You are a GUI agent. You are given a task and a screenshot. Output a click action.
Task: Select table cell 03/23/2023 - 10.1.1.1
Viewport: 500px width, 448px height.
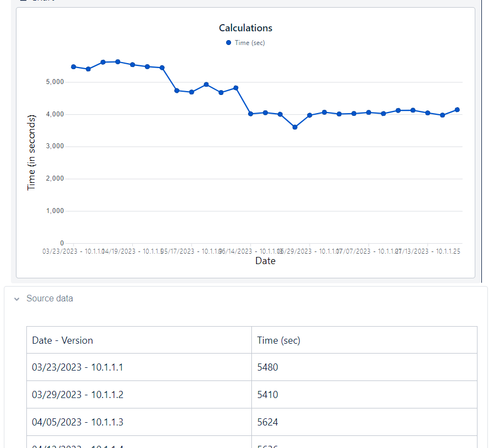tap(139, 367)
